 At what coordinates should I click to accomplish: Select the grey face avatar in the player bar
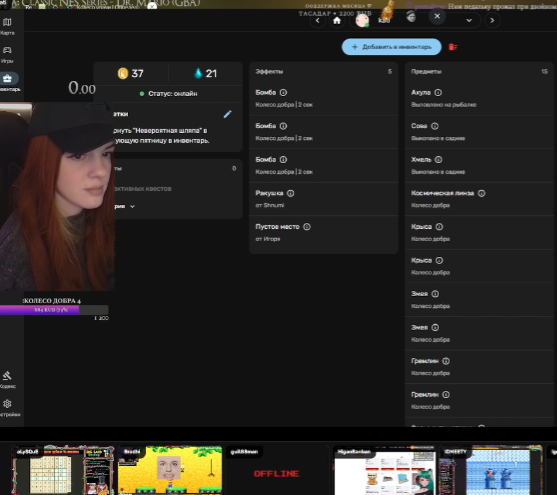[x=411, y=17]
